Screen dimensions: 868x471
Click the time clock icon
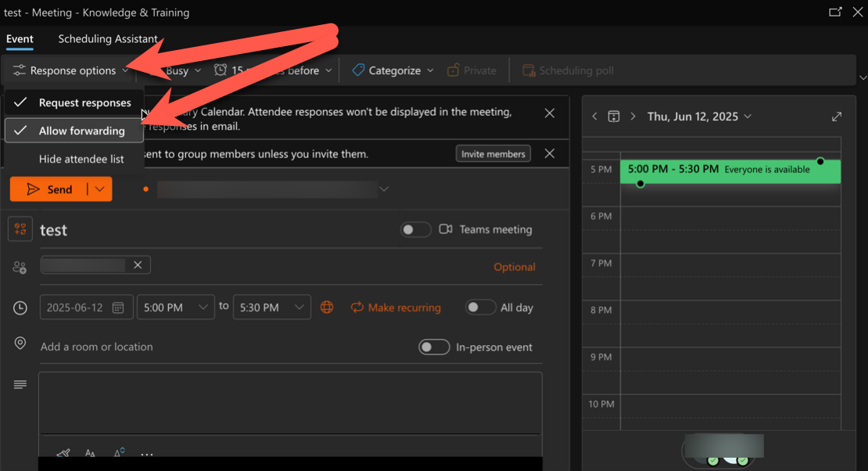pos(20,308)
